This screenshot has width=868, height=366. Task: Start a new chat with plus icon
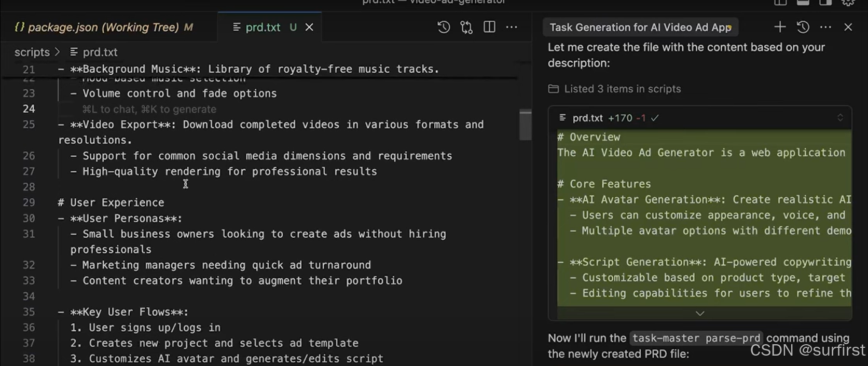pos(780,27)
